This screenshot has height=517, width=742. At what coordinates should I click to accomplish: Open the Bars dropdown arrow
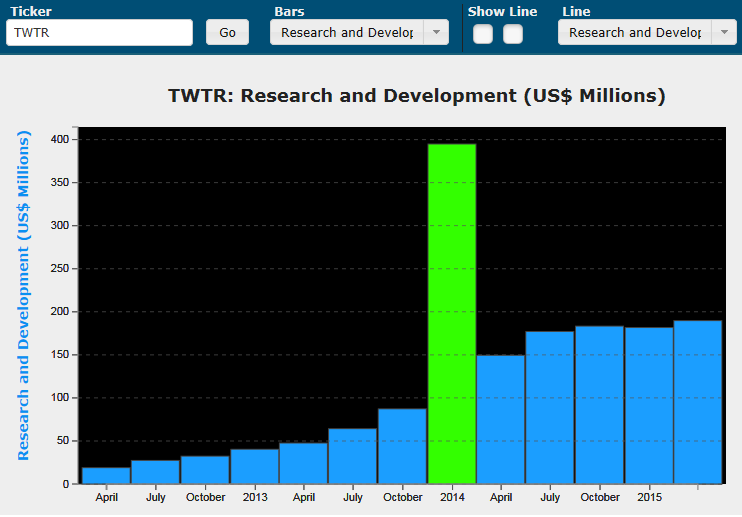coord(436,33)
